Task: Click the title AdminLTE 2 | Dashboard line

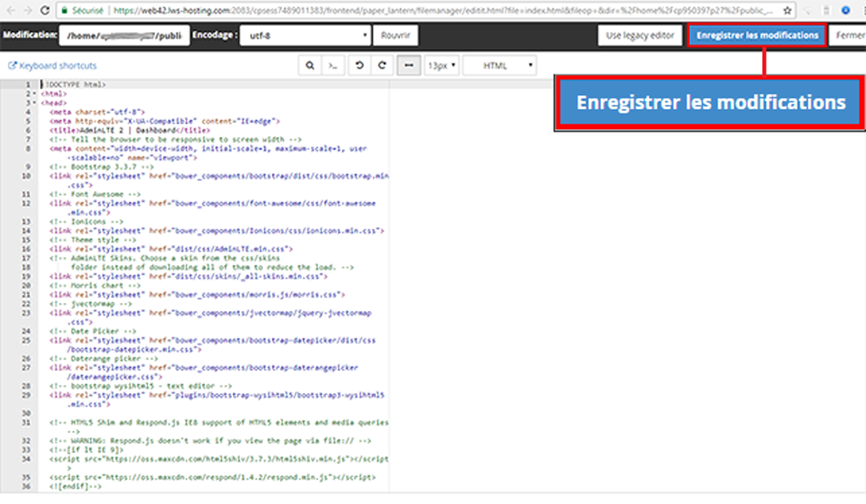Action: click(130, 130)
